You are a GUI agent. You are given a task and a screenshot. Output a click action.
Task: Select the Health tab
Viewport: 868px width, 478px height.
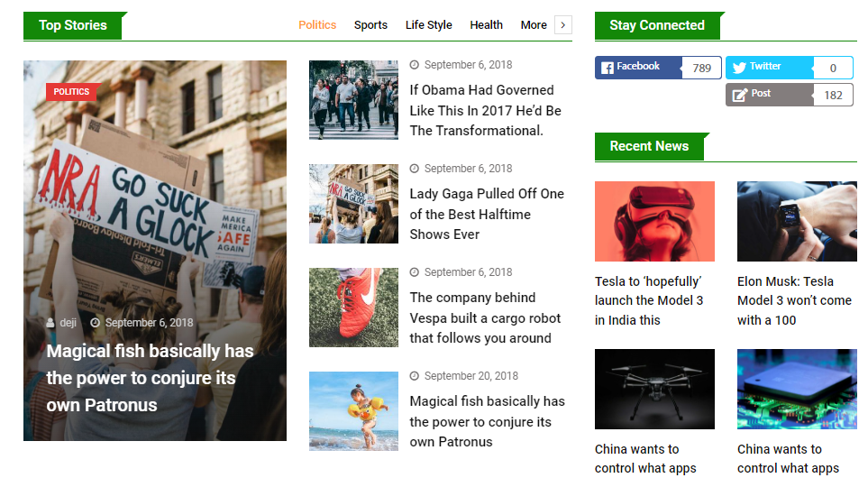click(486, 25)
